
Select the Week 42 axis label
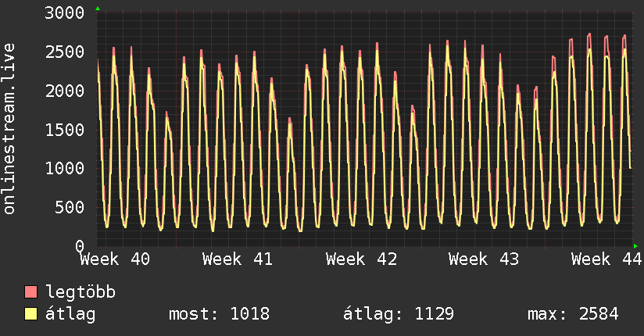pos(361,259)
